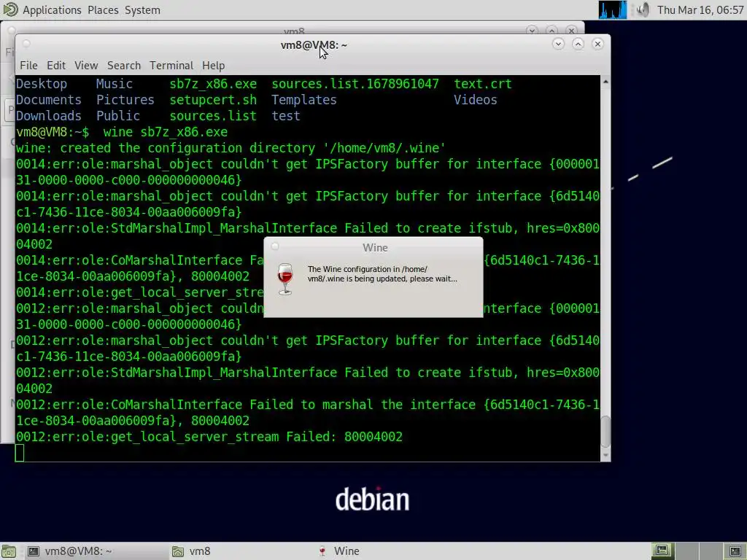Click the Wine configuration update message text
Image resolution: width=747 pixels, height=560 pixels.
pyautogui.click(x=382, y=274)
